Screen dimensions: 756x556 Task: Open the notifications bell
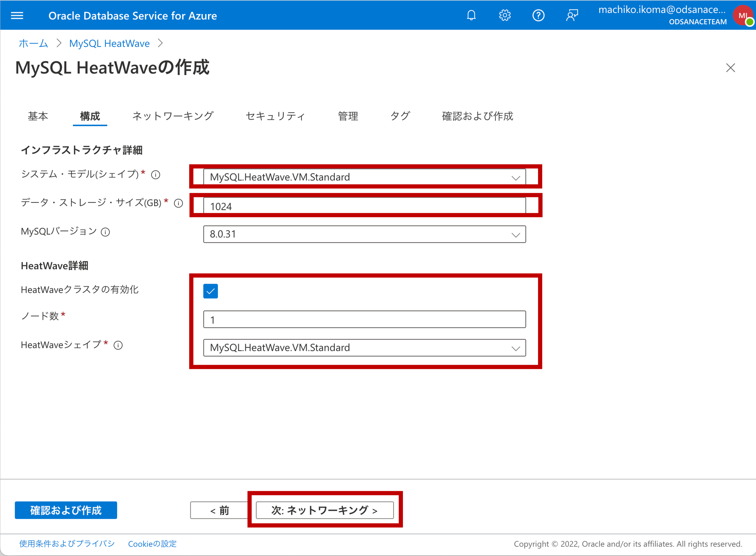tap(471, 16)
